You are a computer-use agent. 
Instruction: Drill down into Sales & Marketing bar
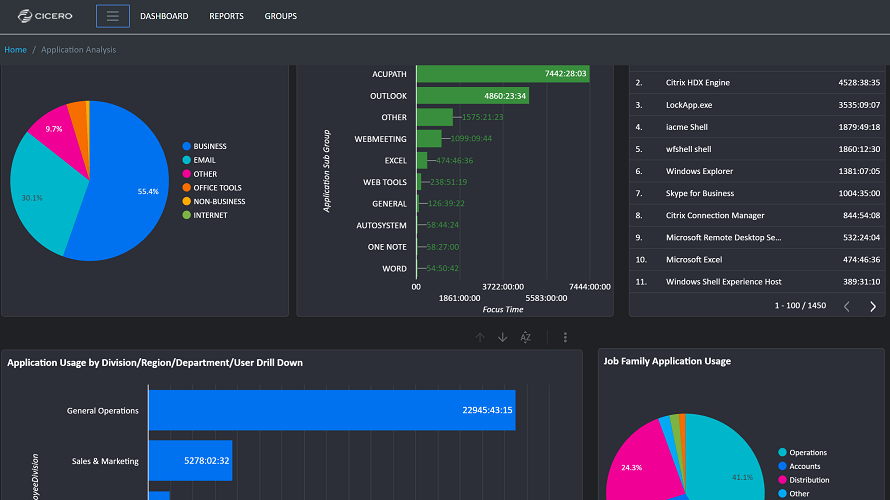click(190, 460)
